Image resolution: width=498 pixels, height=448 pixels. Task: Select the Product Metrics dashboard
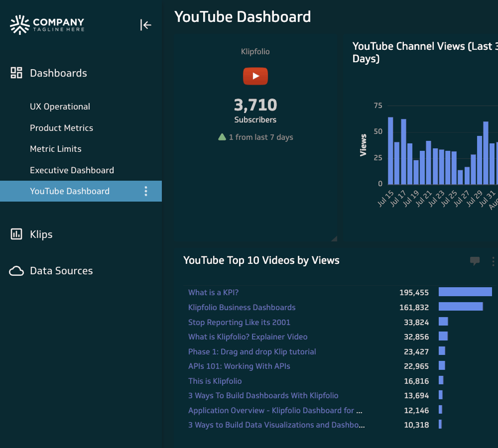point(61,128)
